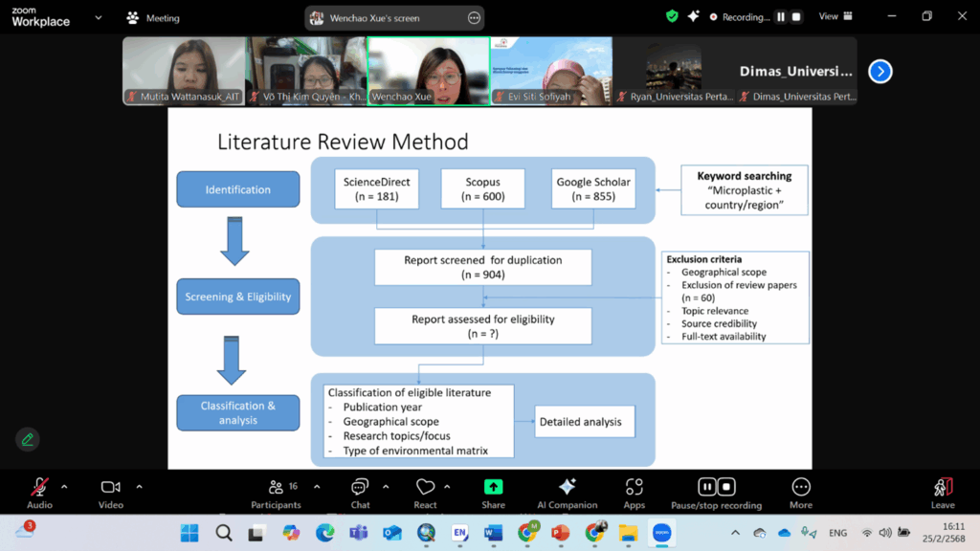The height and width of the screenshot is (551, 980).
Task: Open the Zoom Workplace dropdown chevron
Action: pos(98,17)
